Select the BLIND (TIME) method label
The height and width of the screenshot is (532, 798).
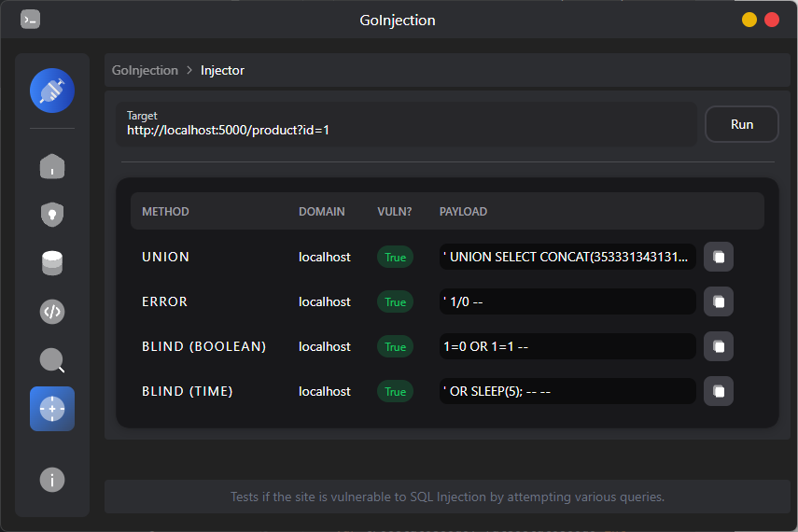[188, 391]
